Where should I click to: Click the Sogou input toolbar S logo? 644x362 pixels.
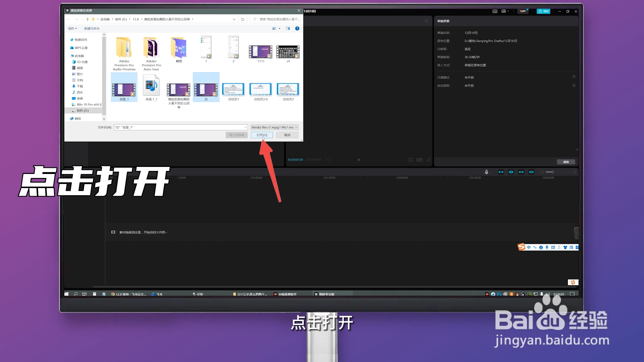tap(522, 247)
